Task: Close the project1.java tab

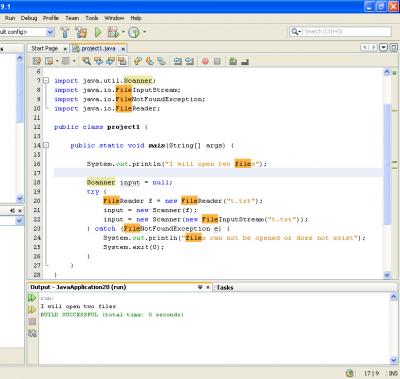Action: click(x=123, y=49)
